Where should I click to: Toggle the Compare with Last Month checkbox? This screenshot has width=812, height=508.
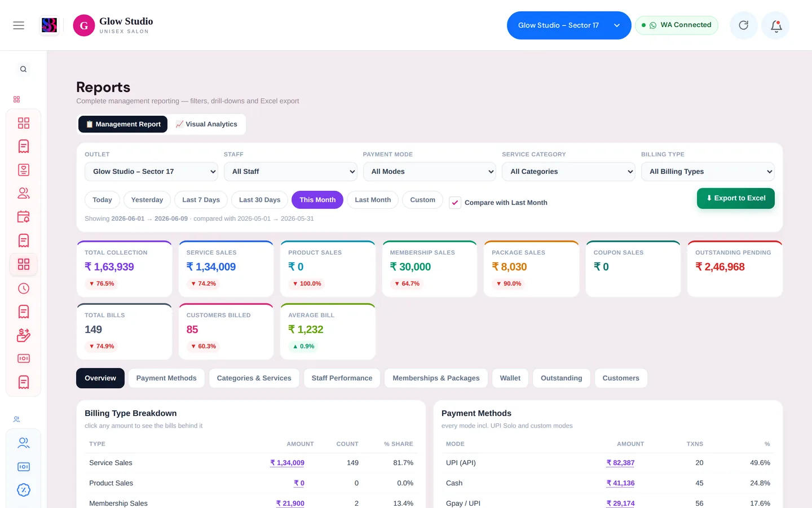point(455,203)
